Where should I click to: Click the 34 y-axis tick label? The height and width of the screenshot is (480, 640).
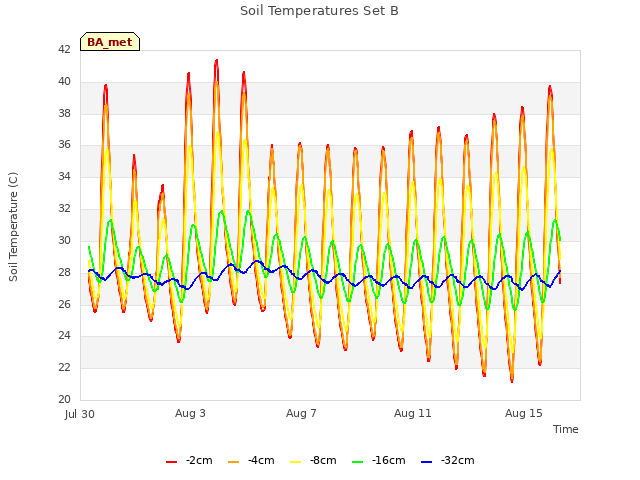click(64, 176)
